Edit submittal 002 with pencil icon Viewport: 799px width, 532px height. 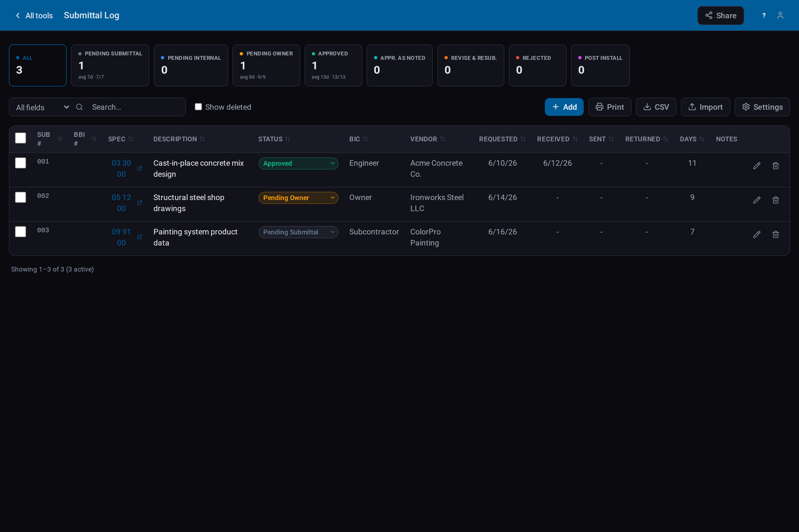click(x=757, y=200)
